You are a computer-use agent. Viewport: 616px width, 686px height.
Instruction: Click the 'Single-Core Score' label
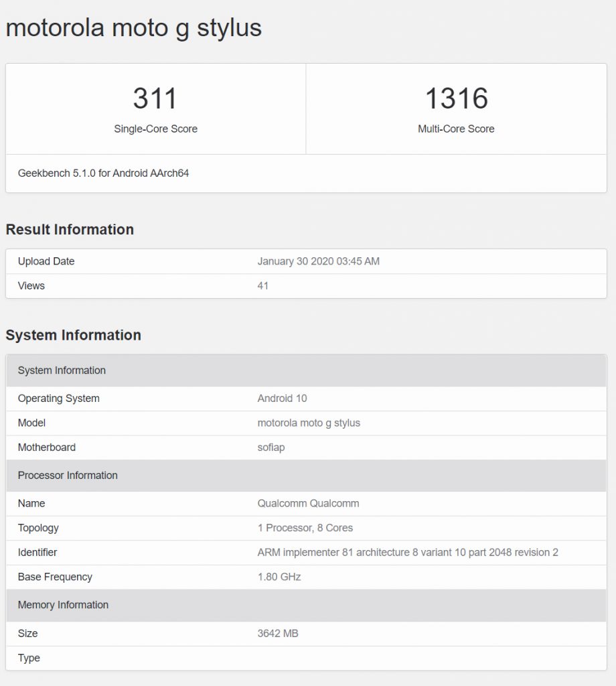(155, 129)
